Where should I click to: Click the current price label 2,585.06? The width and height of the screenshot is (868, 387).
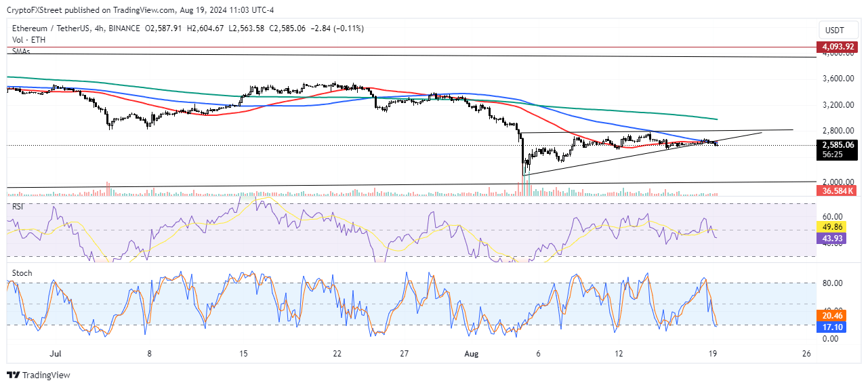pyautogui.click(x=838, y=144)
